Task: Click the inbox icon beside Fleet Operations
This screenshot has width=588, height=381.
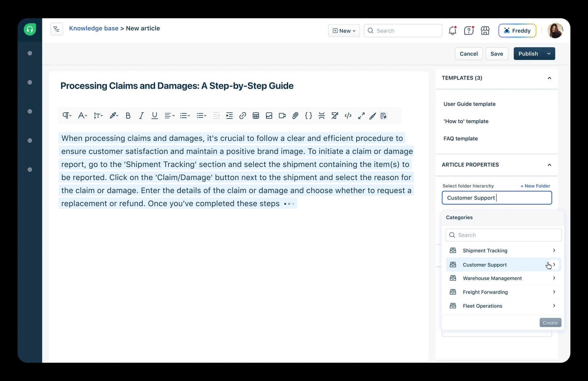Action: [x=453, y=306]
